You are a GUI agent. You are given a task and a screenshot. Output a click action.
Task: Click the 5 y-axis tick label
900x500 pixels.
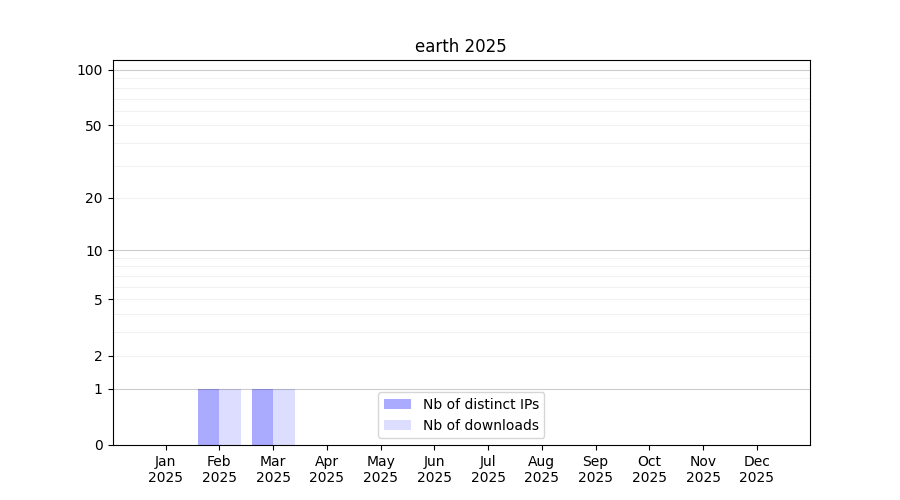(97, 300)
